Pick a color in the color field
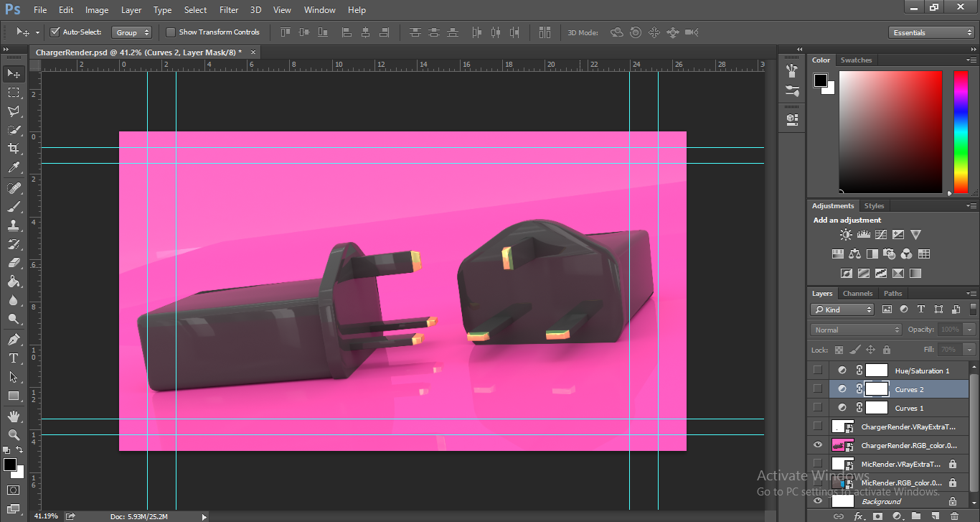 point(890,132)
